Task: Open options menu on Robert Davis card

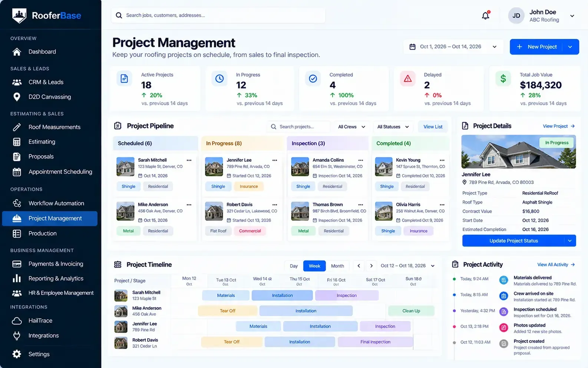Action: click(x=275, y=205)
